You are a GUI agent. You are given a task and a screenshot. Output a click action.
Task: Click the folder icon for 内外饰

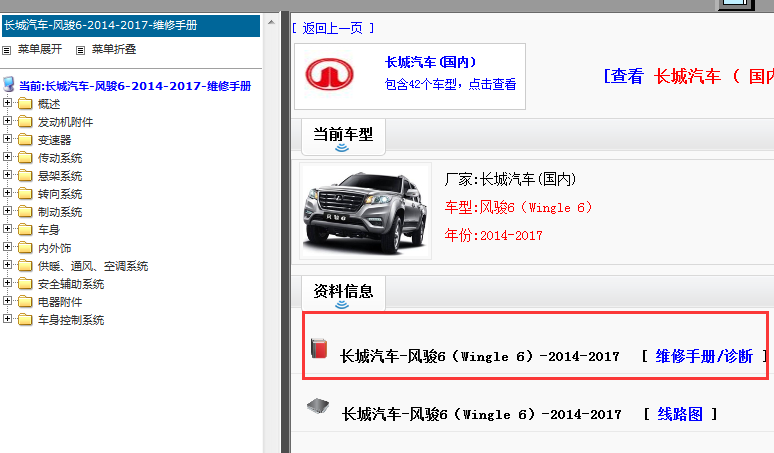tap(25, 248)
